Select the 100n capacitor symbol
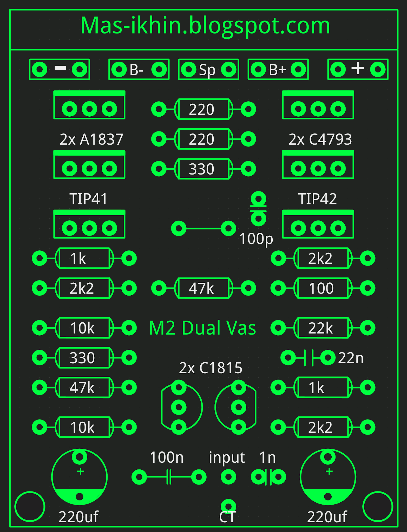This screenshot has height=532, width=407. click(169, 477)
